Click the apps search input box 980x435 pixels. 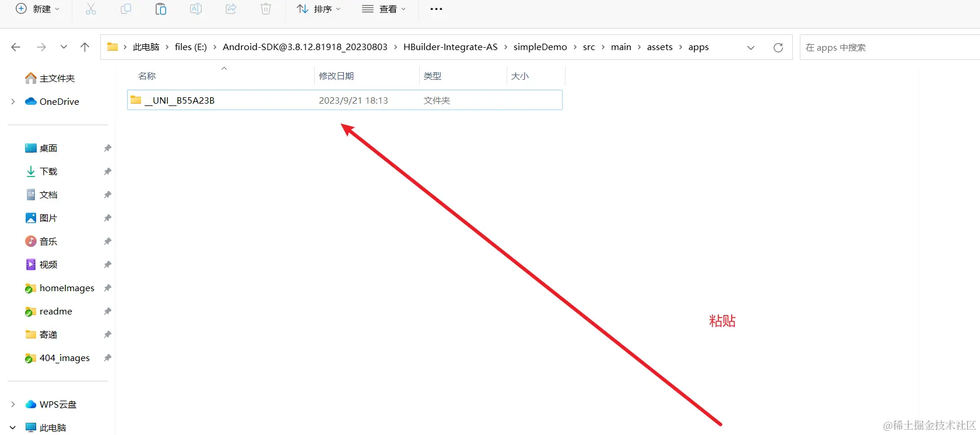point(886,48)
